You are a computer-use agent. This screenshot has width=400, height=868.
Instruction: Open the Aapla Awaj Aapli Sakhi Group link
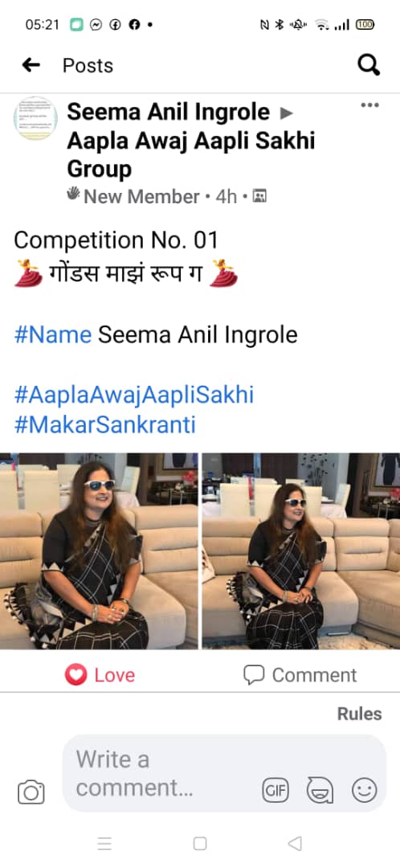(191, 154)
